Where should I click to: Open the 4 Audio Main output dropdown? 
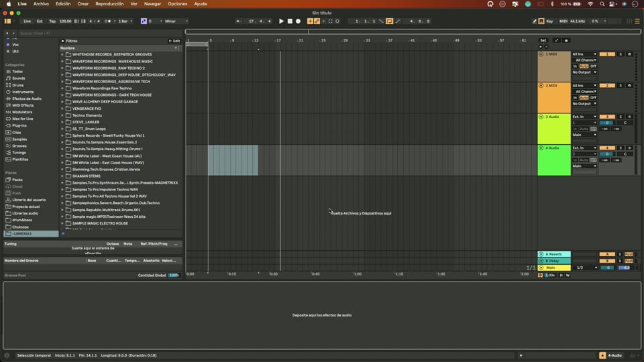coord(584,166)
